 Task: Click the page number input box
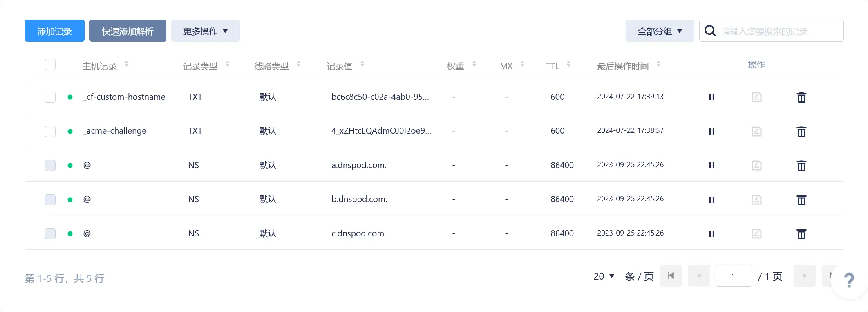point(734,276)
